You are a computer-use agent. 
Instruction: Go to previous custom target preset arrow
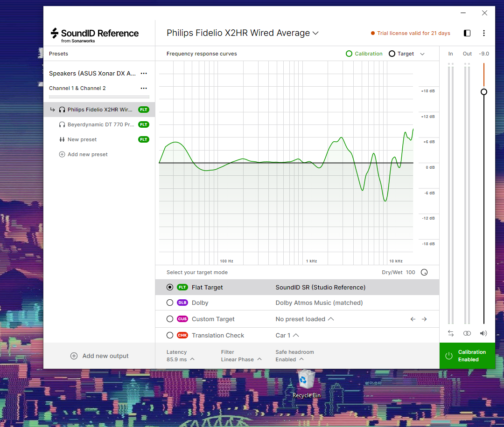click(x=413, y=319)
